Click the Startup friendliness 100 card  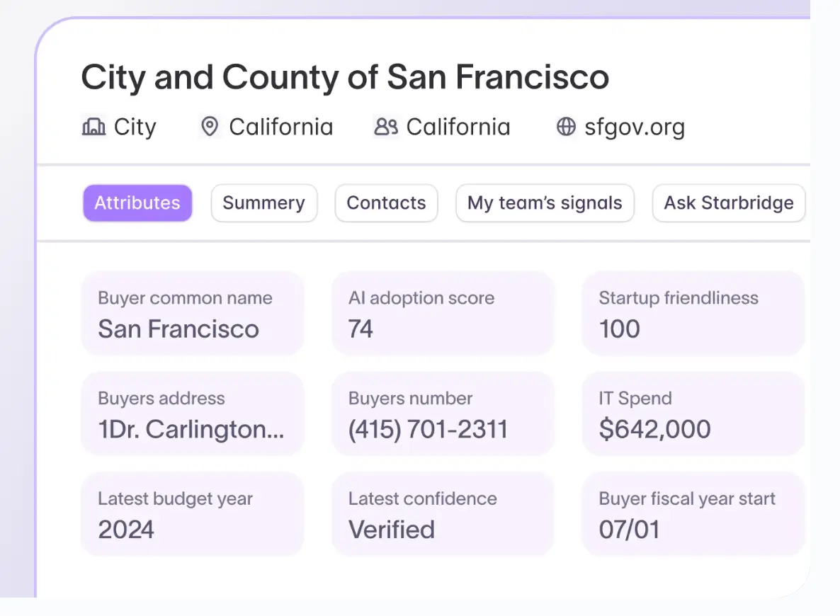tap(693, 314)
